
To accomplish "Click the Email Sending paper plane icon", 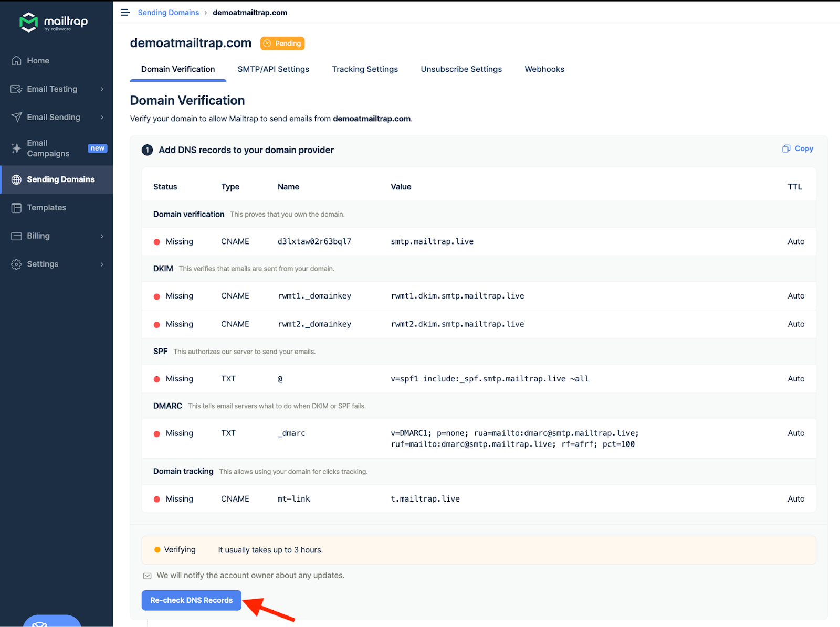I will point(17,118).
